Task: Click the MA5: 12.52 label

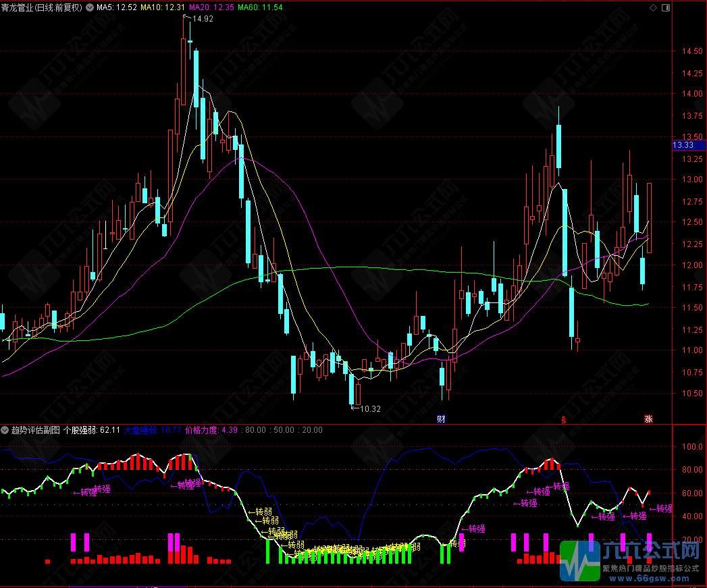Action: point(116,7)
